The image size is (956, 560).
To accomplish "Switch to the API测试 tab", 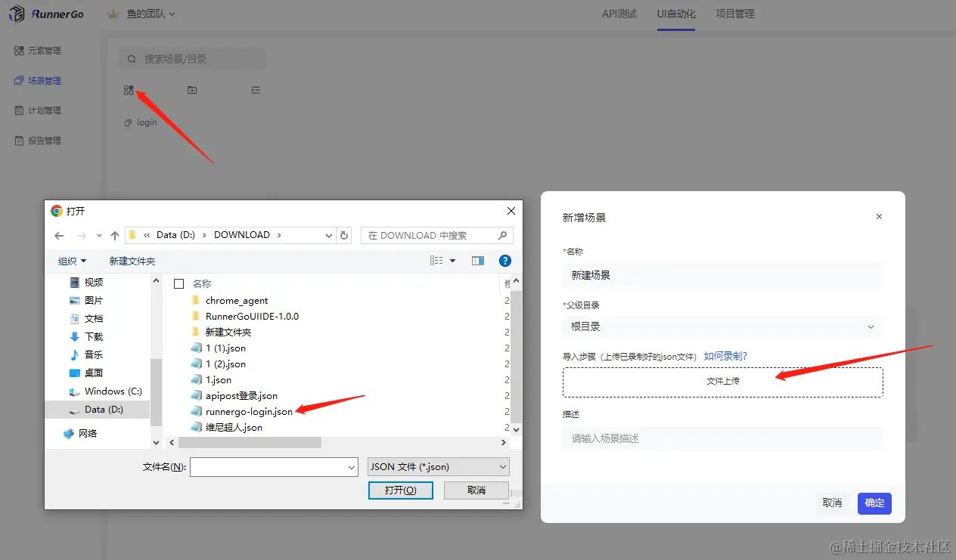I will (x=619, y=14).
